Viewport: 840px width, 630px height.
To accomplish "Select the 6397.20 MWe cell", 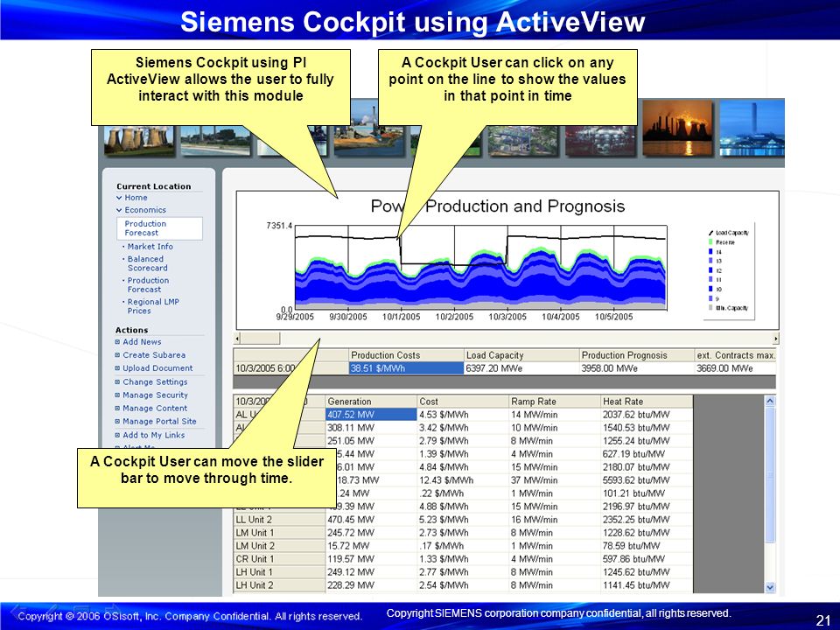I will (x=521, y=368).
